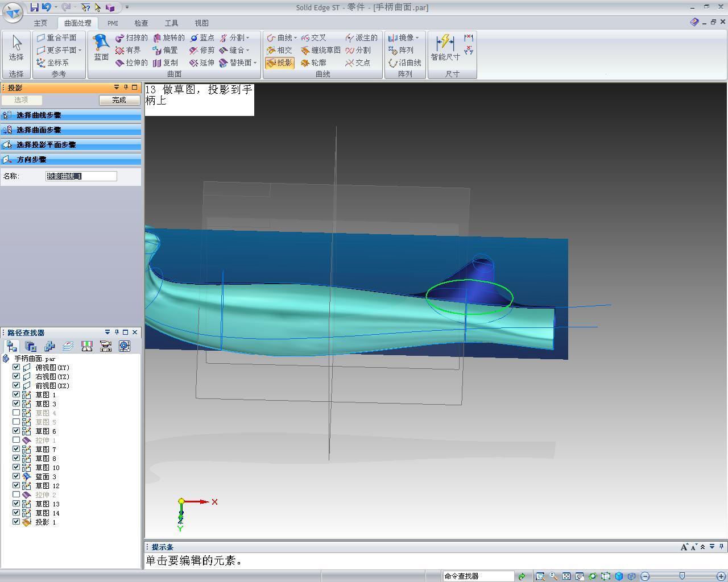Open the 工具 ribbon tab

[x=171, y=23]
